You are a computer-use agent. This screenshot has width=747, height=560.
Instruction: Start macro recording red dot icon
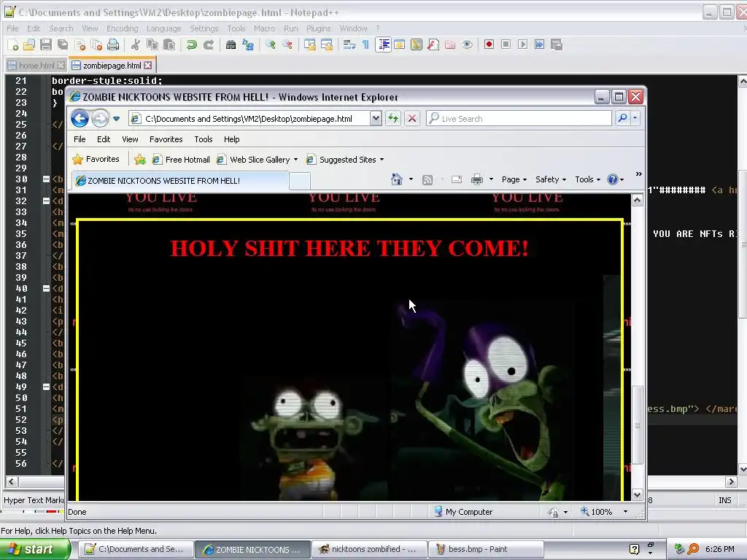coord(489,44)
